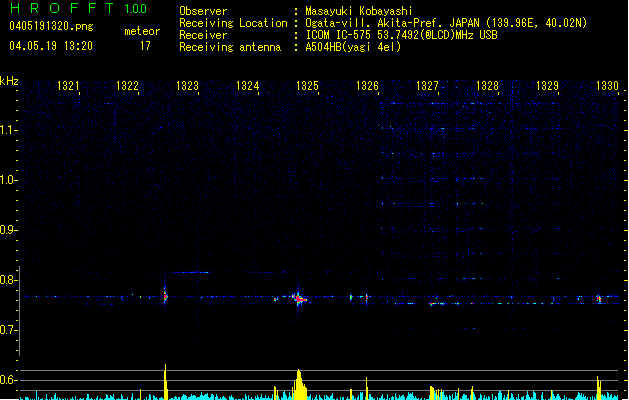Click the meteor echo near 1330

pyautogui.click(x=599, y=298)
